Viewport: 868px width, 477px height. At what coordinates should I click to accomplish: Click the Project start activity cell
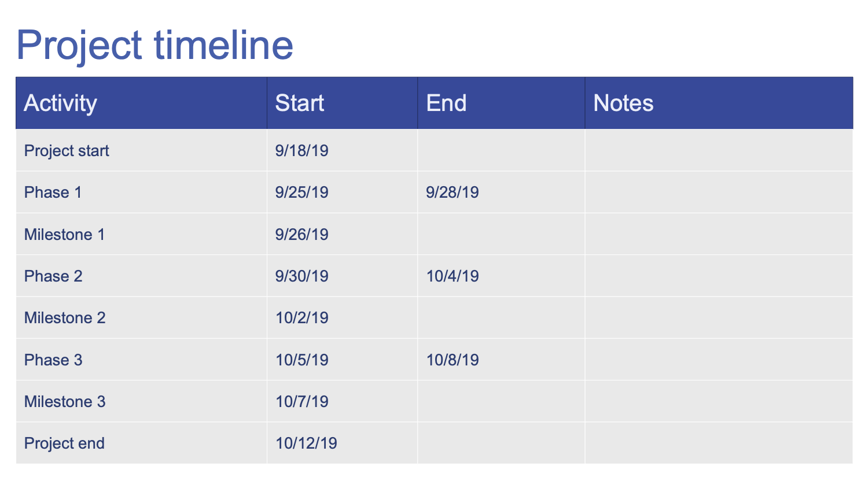67,151
